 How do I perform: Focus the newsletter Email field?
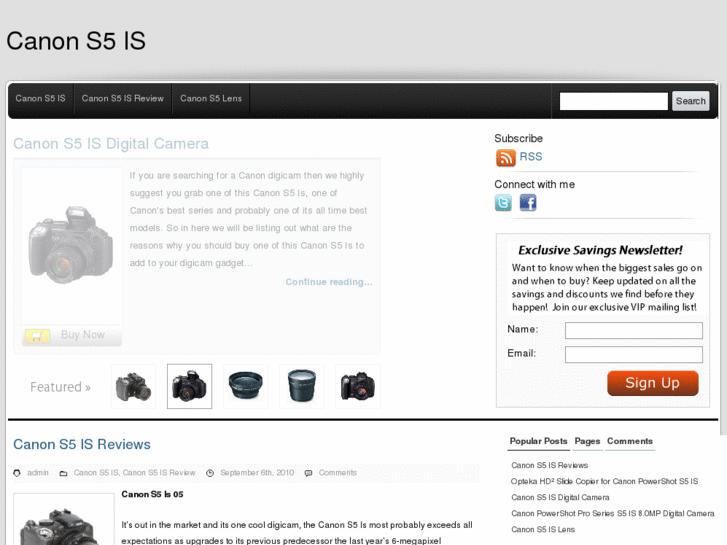(633, 355)
